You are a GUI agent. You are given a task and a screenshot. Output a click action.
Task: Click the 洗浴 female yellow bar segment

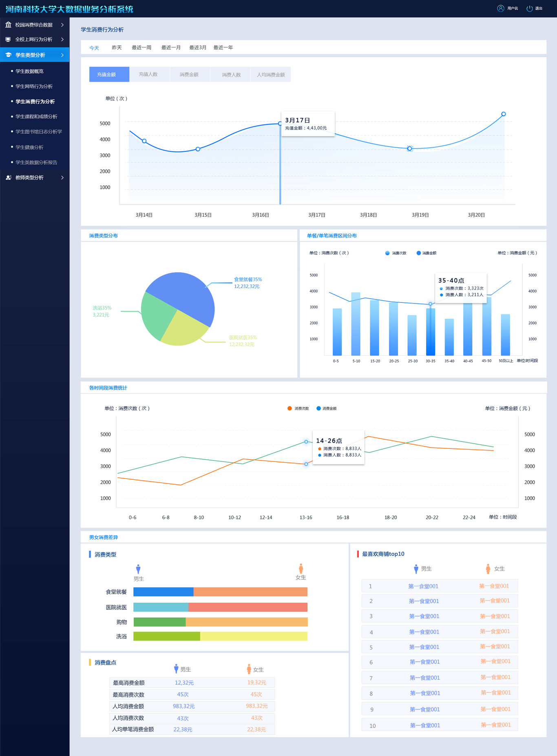254,636
